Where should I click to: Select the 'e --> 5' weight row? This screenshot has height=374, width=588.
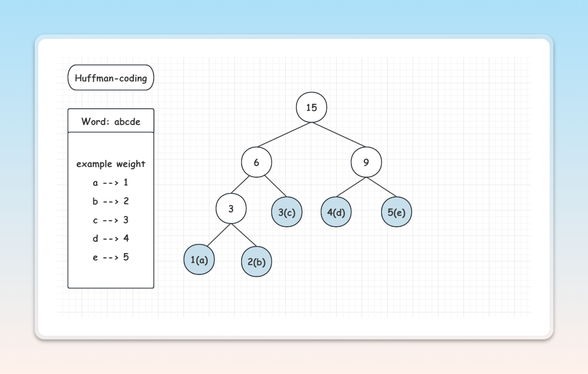point(110,257)
